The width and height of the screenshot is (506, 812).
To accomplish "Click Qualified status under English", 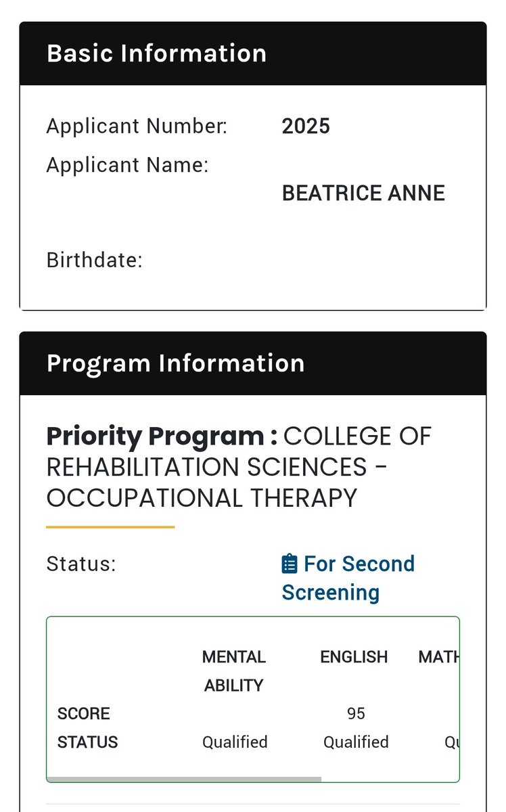I will [356, 742].
